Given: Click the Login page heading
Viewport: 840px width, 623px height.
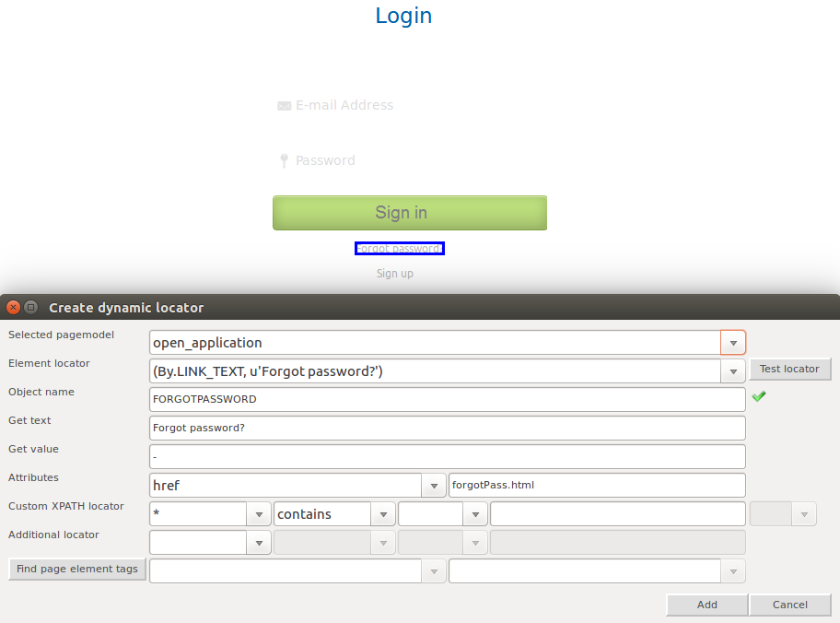Looking at the screenshot, I should click(403, 16).
